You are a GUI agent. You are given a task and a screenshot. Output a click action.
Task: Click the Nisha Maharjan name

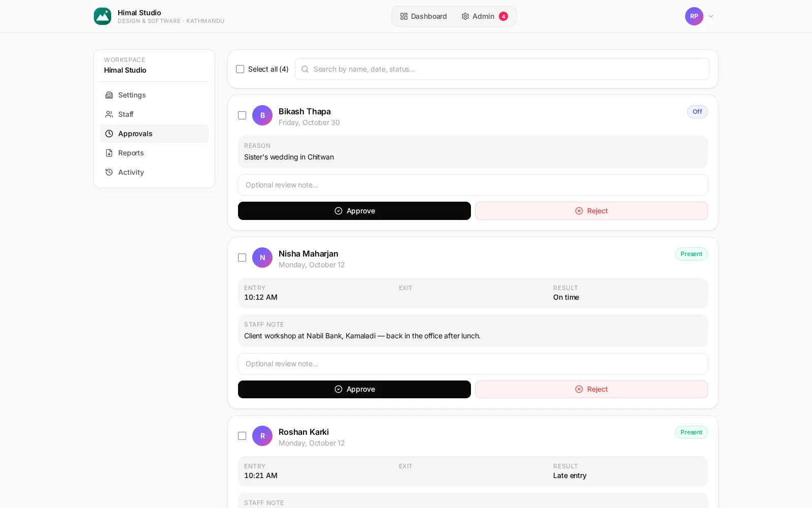[308, 253]
